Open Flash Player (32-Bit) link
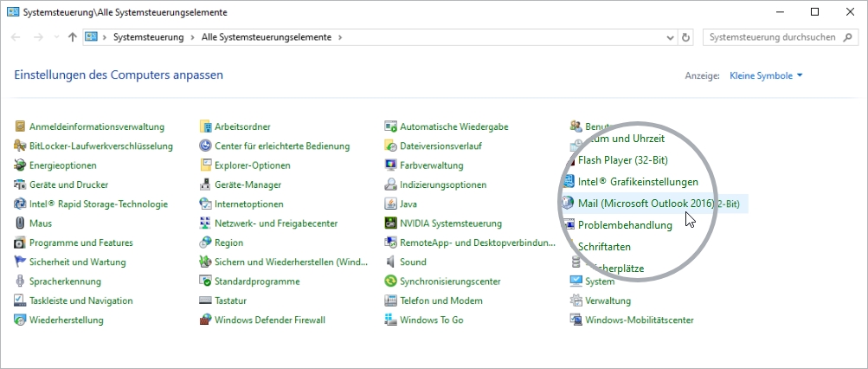This screenshot has height=369, width=868. tap(623, 160)
